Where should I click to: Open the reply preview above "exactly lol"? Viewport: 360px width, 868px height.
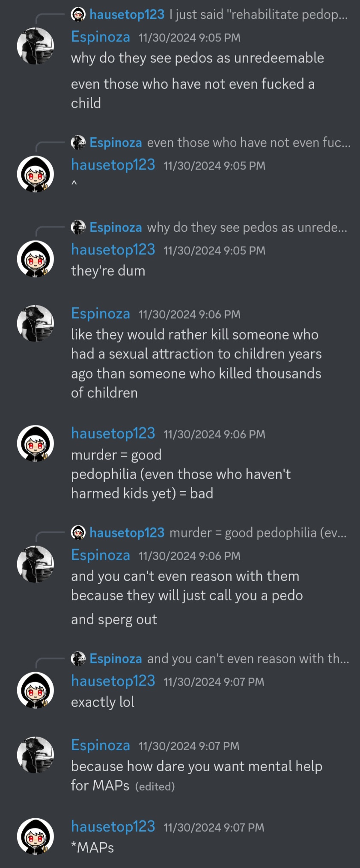pyautogui.click(x=248, y=659)
